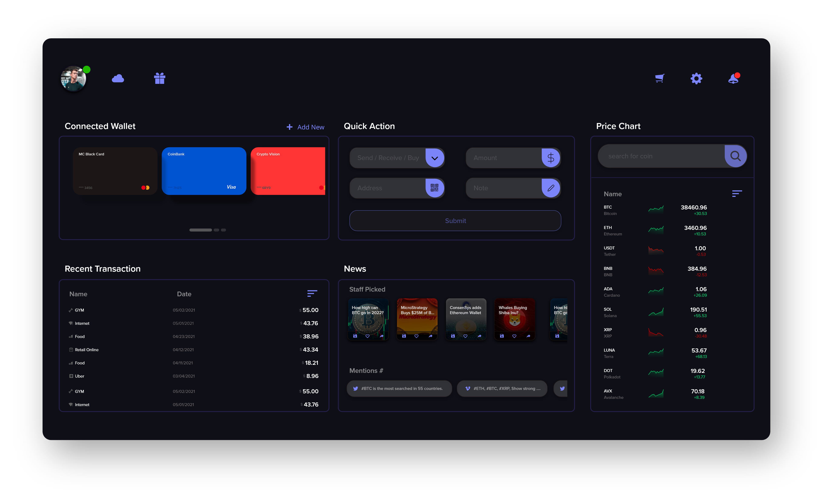This screenshot has height=504, width=830.
Task: Click the QR code scan icon
Action: [434, 188]
